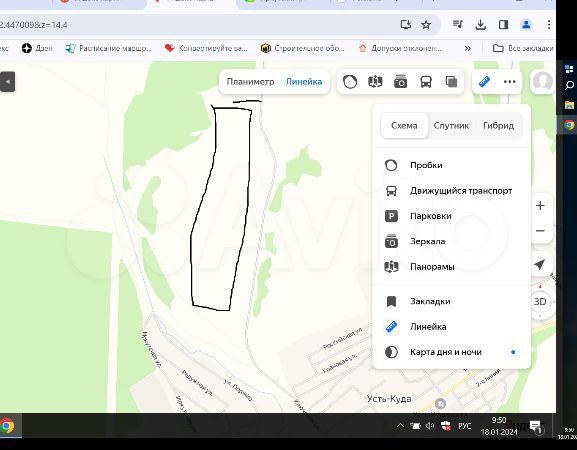Expand the collapsed left side panel

coord(7,82)
